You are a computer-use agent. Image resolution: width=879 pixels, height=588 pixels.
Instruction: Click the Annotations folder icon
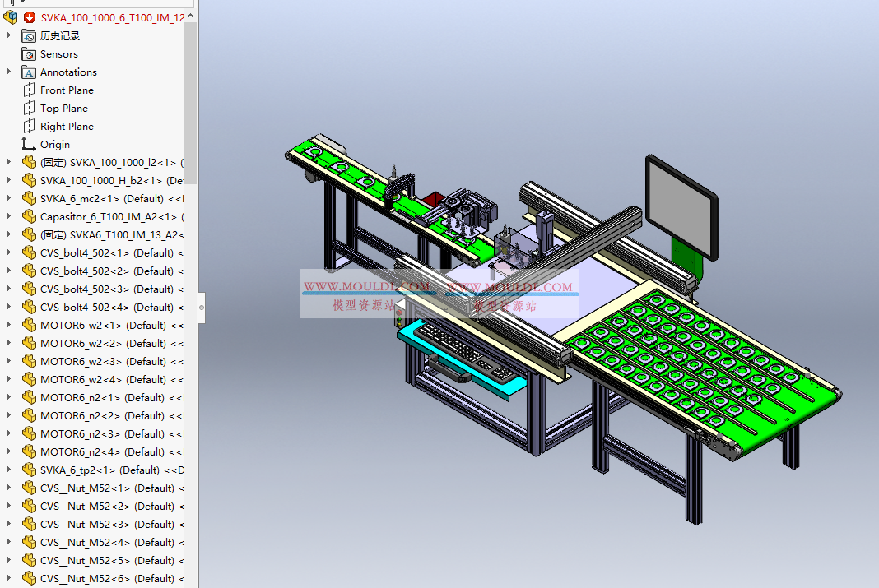pos(30,72)
